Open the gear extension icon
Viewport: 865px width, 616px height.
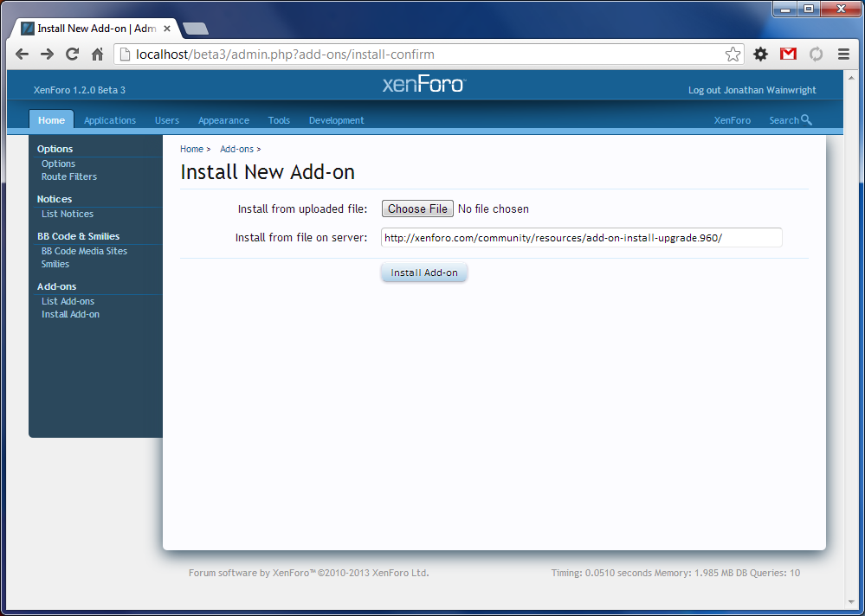coord(761,54)
